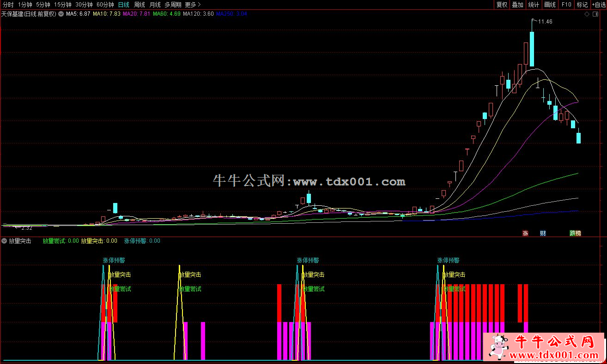Click the diamond icon at chart top-right
607x364 pixels.
[x=587, y=14]
